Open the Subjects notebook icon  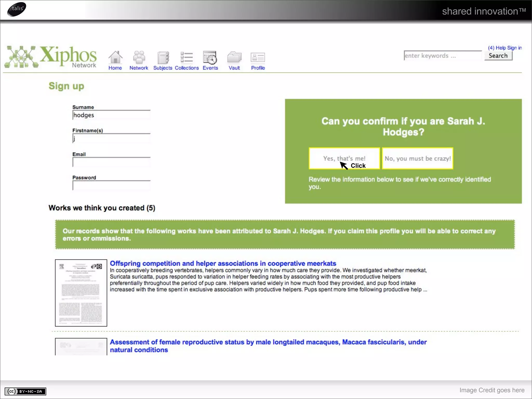click(x=163, y=57)
